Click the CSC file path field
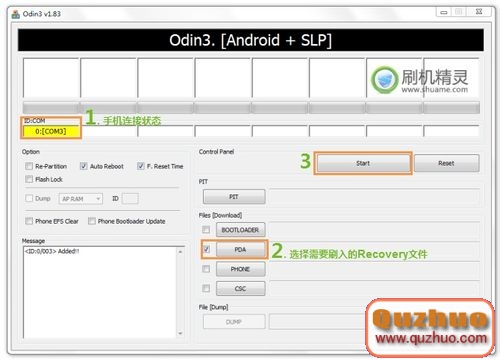Screen dimensions: 500x363 pos(374,288)
